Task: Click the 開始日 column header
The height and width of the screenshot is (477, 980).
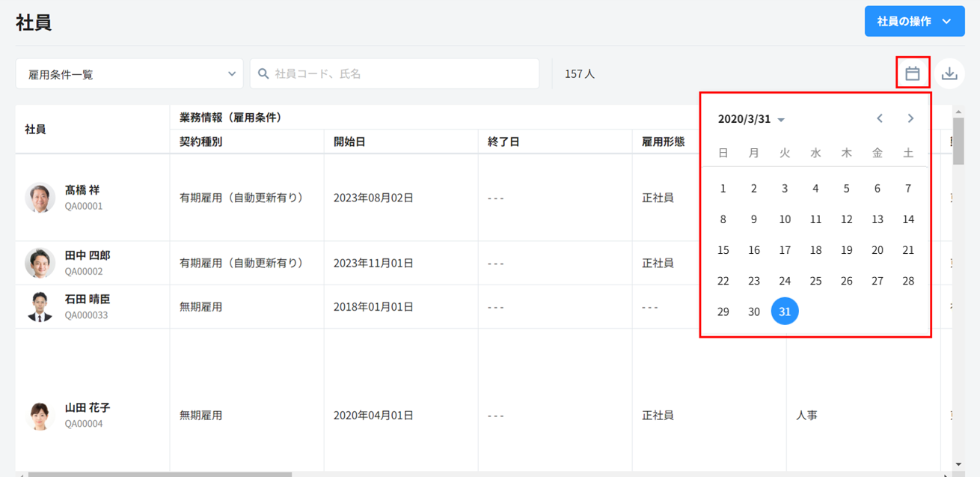Action: (349, 142)
